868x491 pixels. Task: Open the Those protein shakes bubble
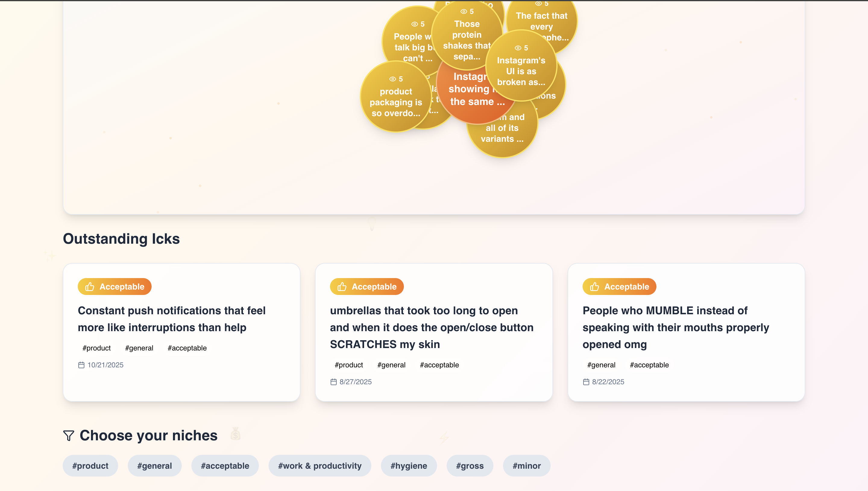pyautogui.click(x=467, y=37)
